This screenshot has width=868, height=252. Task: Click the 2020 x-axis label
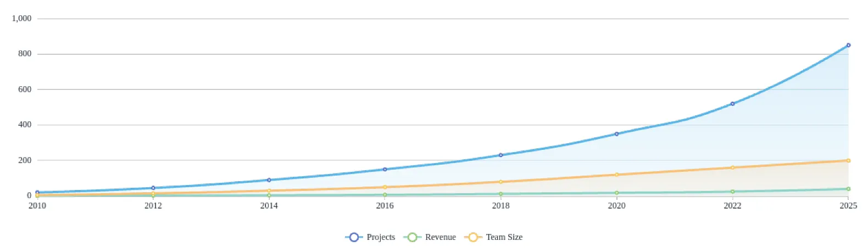(616, 206)
